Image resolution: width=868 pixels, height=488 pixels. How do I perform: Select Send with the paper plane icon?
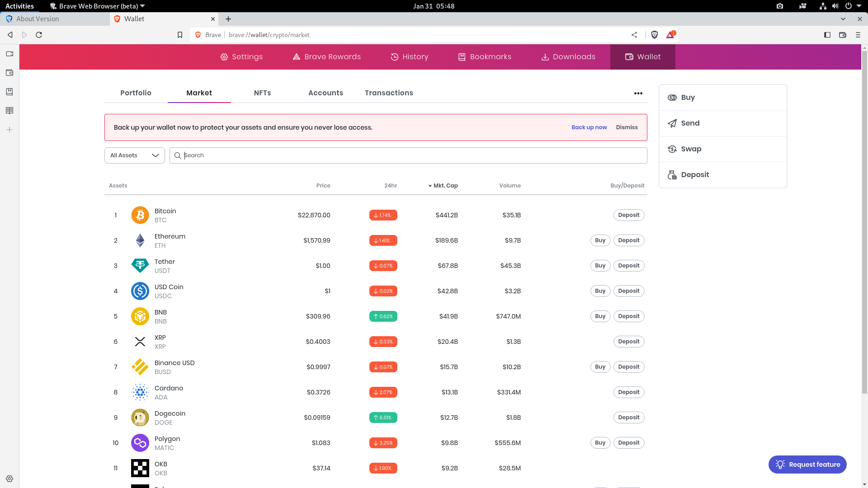tap(690, 123)
